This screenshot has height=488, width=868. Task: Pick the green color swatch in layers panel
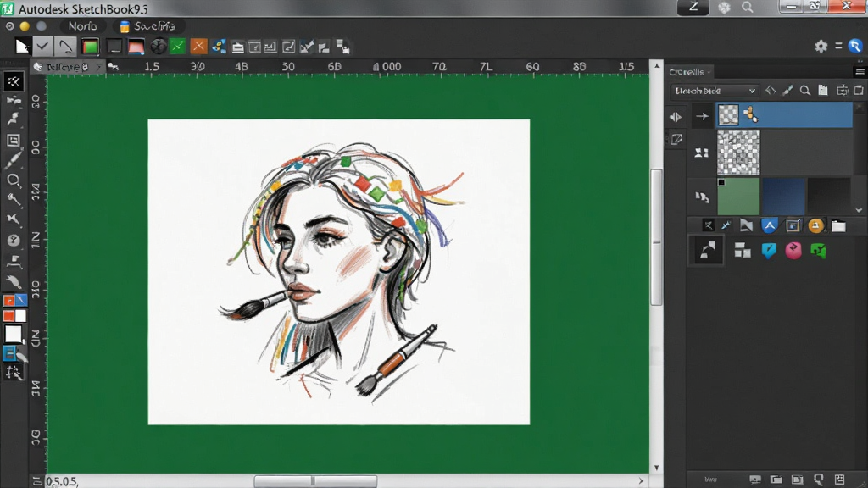coord(738,197)
